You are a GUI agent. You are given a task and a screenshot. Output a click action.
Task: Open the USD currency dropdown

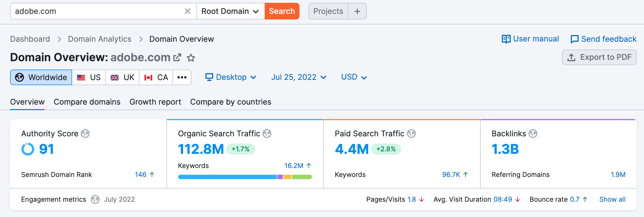pyautogui.click(x=354, y=77)
